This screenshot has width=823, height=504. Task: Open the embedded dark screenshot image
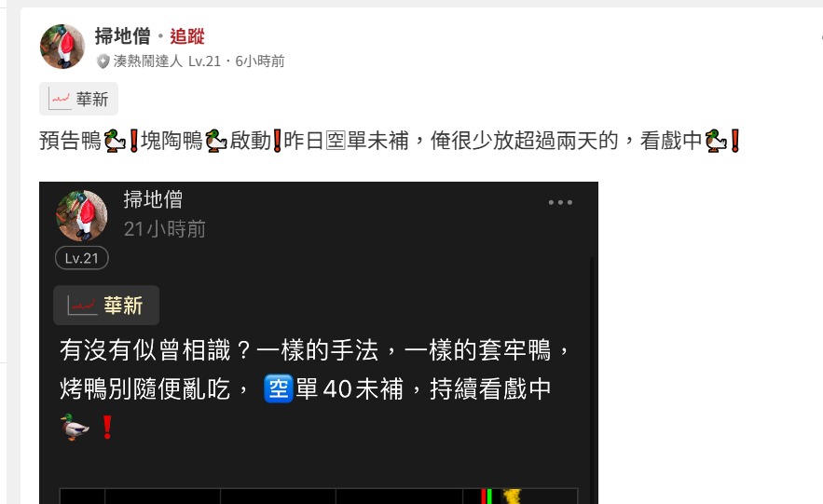319,343
